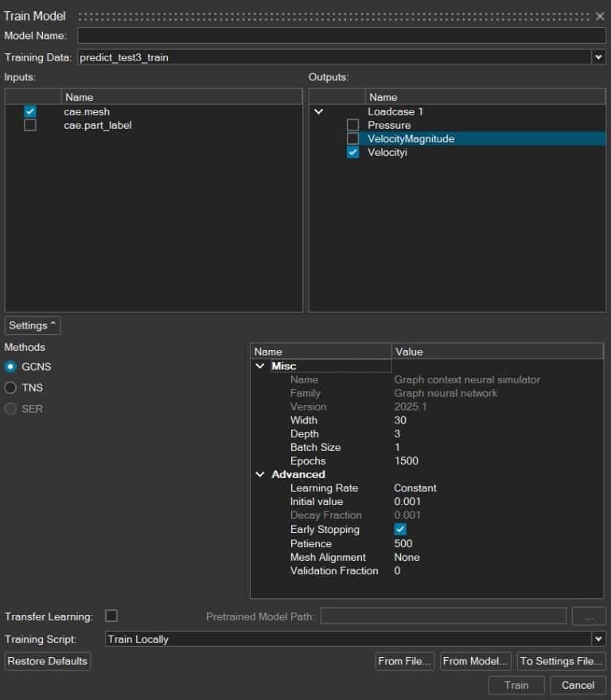Click the From File... button
This screenshot has height=700, width=611.
404,661
